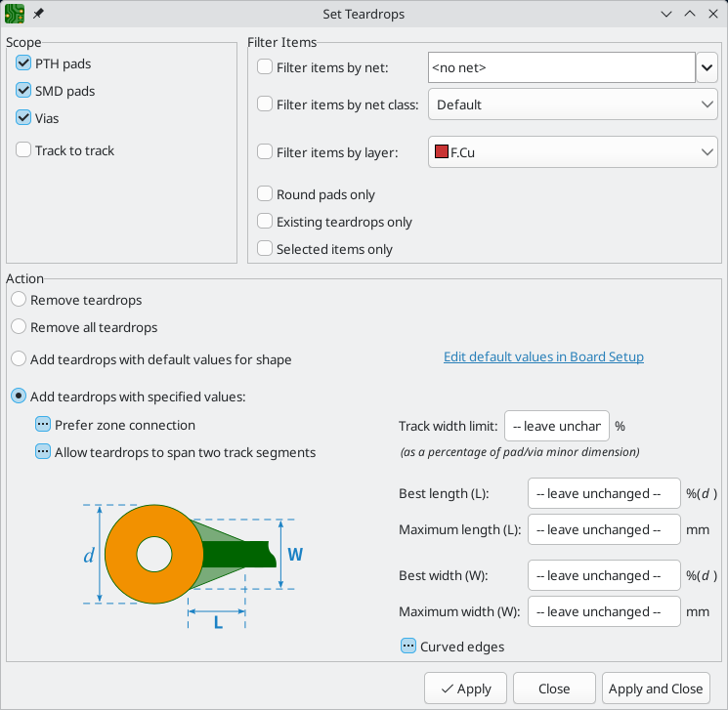Toggle the Curved edges tri-state box
Image resolution: width=728 pixels, height=710 pixels.
pos(408,647)
